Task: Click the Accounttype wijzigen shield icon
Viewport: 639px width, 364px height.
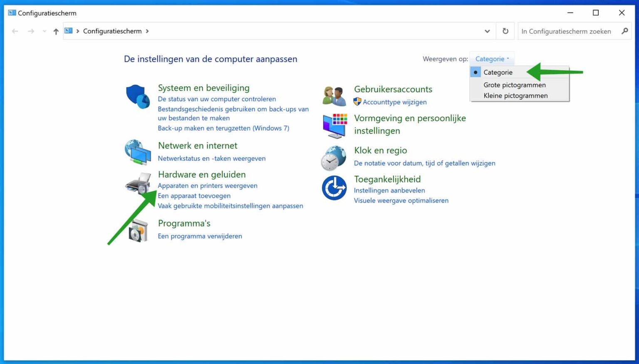Action: (x=357, y=102)
